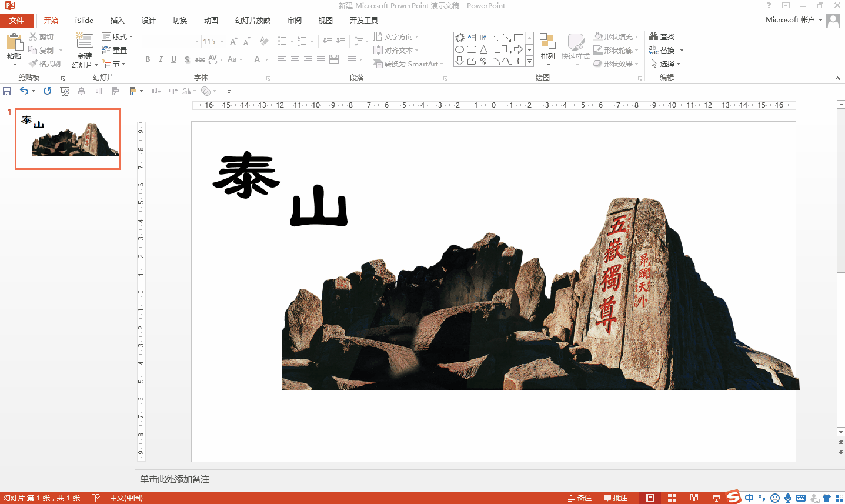Click the Save icon in quick access toolbar
Viewport: 845px width, 504px height.
pyautogui.click(x=7, y=91)
